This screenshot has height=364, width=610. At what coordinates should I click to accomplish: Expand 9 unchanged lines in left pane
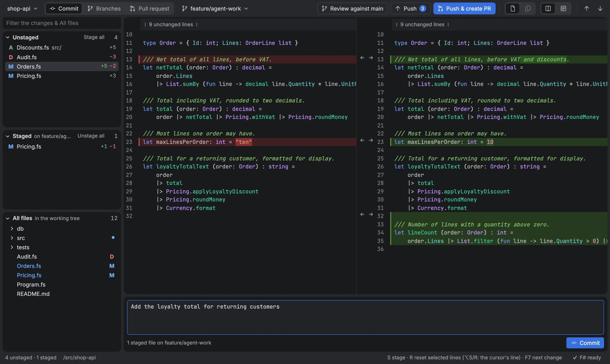171,25
